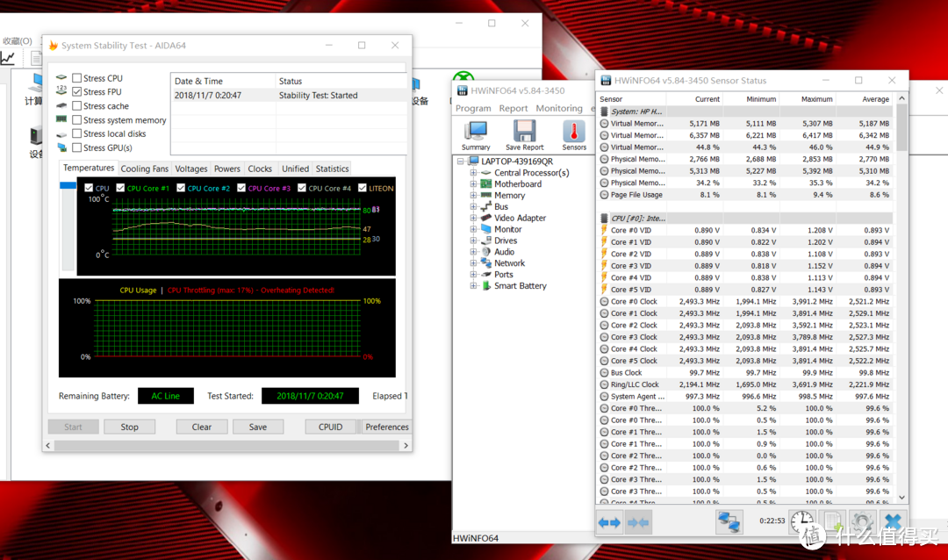Enable Stress system memory checkbox
This screenshot has height=560, width=948.
[76, 119]
